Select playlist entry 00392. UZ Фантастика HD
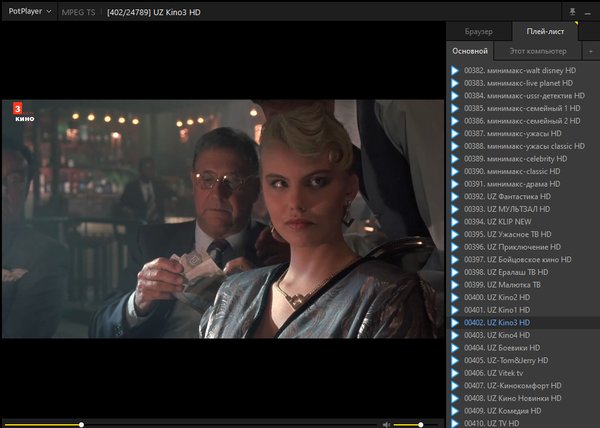The image size is (600, 428). 523,197
